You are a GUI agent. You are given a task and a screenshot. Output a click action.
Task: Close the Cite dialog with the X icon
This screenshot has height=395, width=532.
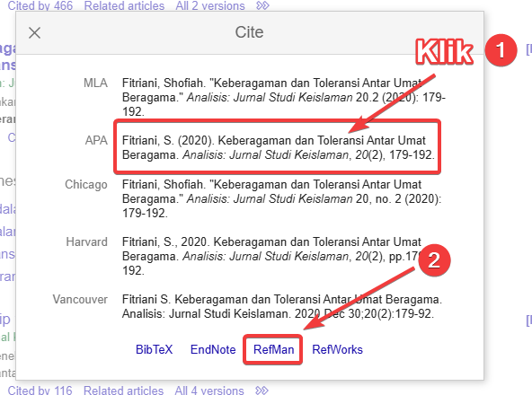click(x=35, y=33)
